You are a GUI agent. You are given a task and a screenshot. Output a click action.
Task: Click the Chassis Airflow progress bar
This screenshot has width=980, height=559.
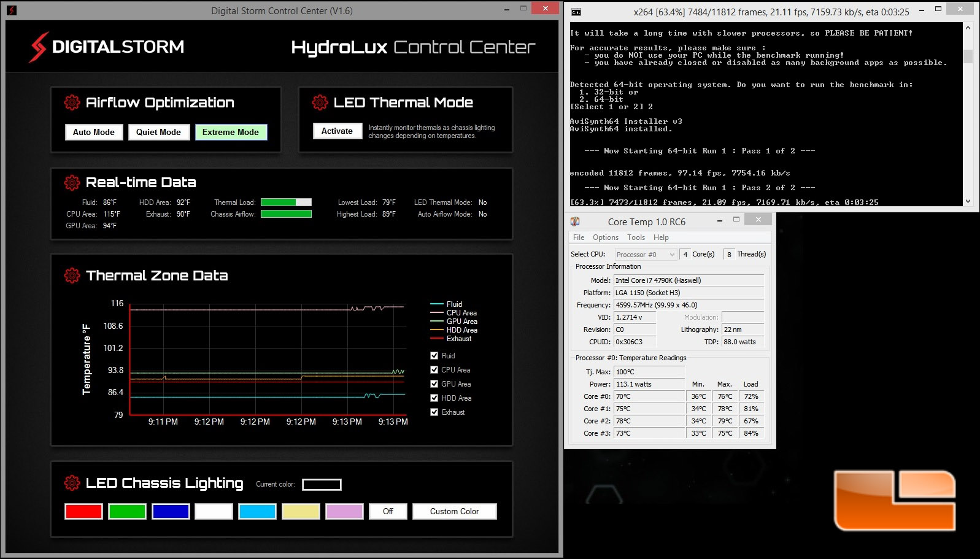pos(286,214)
